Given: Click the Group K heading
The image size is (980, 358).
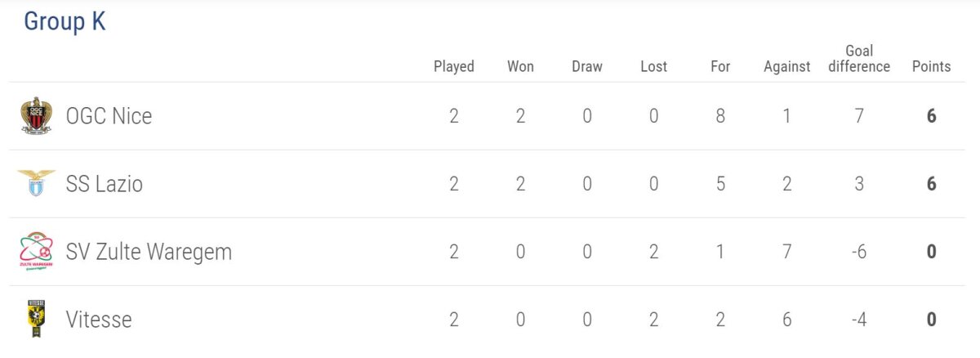Looking at the screenshot, I should pos(65,22).
